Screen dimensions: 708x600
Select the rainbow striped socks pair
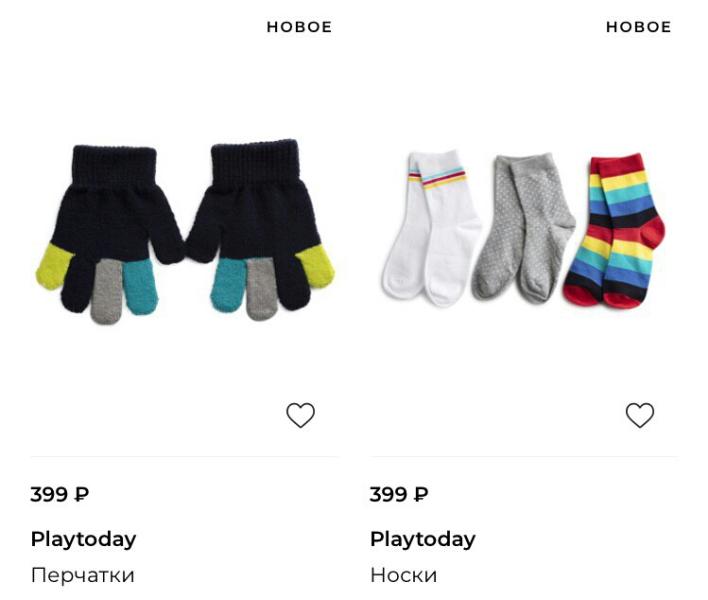click(x=614, y=231)
